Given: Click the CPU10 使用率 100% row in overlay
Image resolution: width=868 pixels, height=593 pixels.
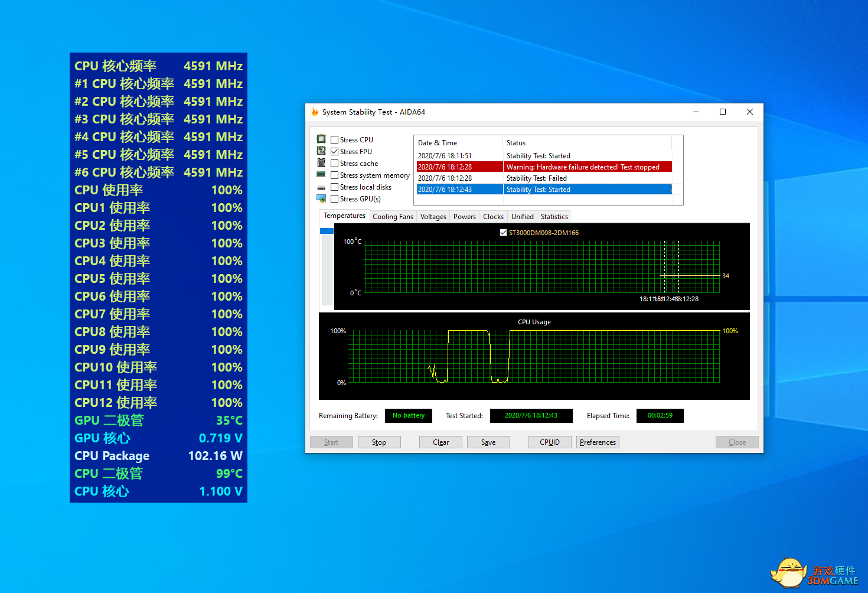Looking at the screenshot, I should (158, 367).
